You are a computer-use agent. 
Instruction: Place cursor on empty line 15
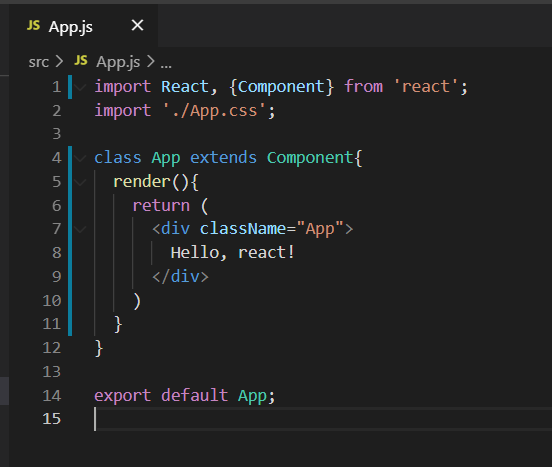(x=323, y=419)
